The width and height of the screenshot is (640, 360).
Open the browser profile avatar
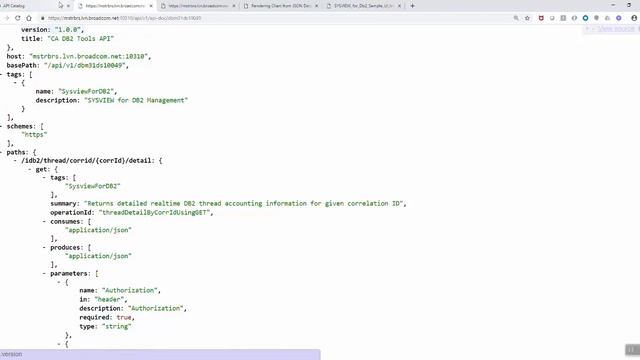coord(634,18)
